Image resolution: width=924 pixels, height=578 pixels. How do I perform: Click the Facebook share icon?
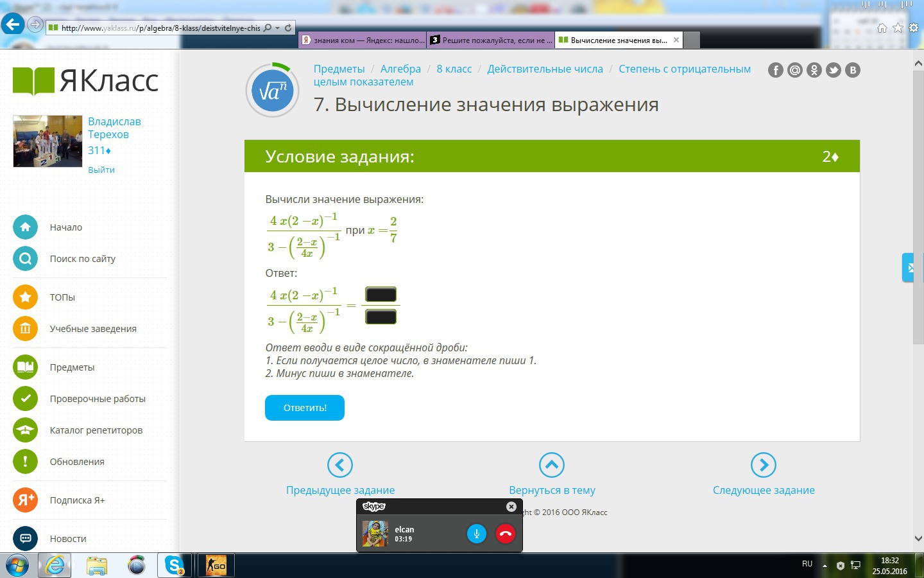tap(775, 70)
